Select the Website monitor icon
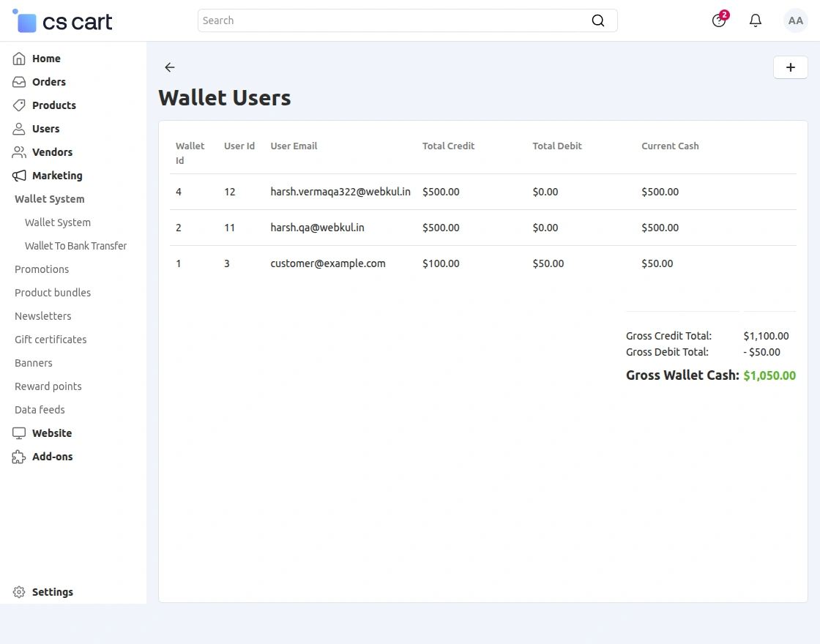The image size is (820, 644). [18, 433]
